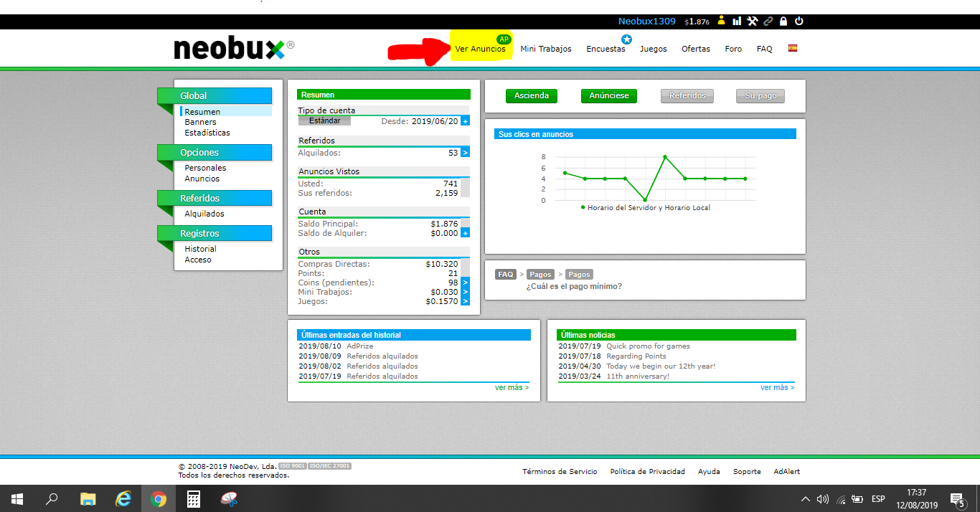The height and width of the screenshot is (512, 980).
Task: Click the battery power tray icon
Action: point(857,499)
